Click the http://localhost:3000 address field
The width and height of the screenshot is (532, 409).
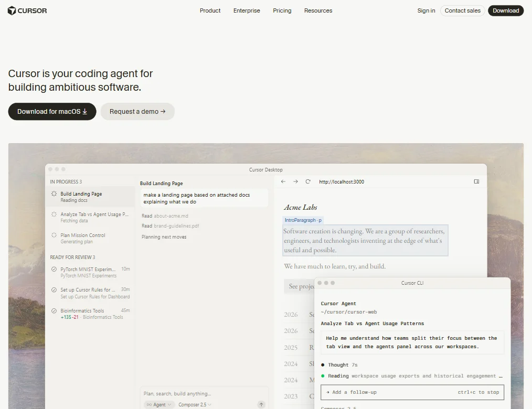click(x=342, y=182)
